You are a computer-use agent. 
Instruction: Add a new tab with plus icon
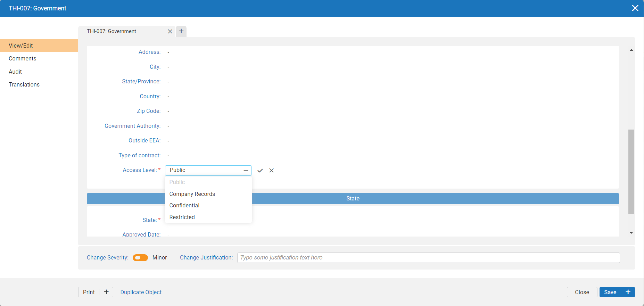[x=181, y=31]
